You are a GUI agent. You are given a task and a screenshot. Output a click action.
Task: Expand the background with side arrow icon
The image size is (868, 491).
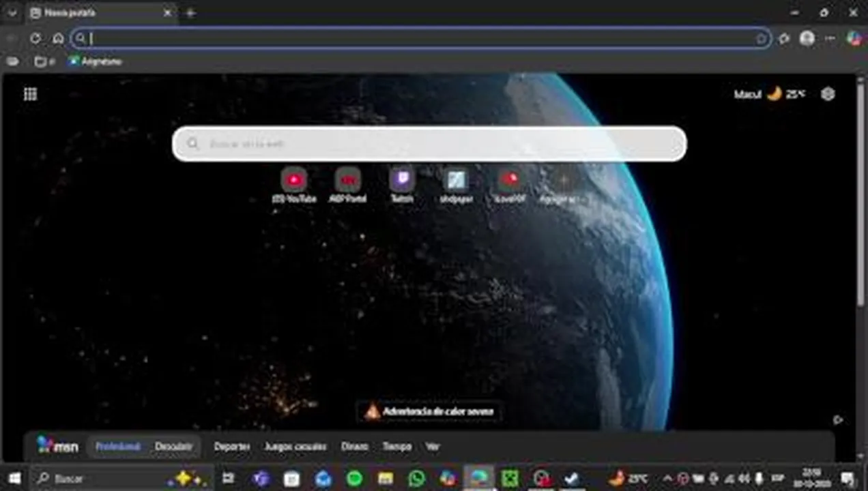coord(838,420)
